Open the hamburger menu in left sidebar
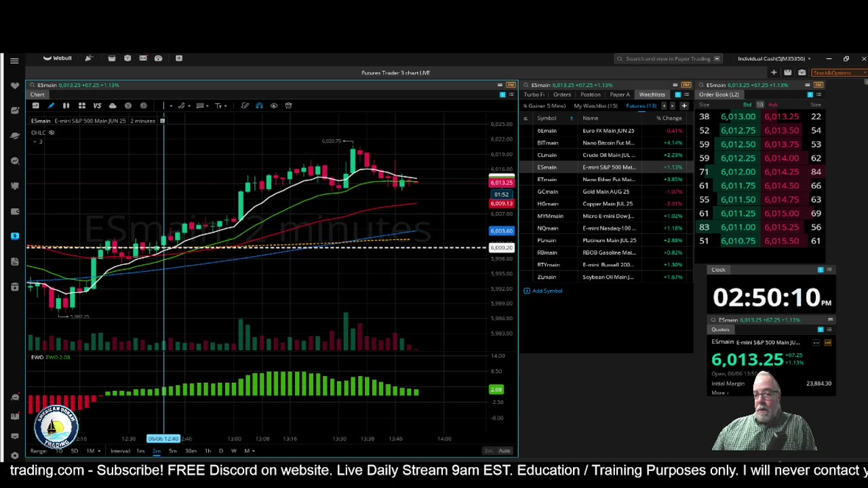Viewport: 868px width, 488px height. pos(14,60)
